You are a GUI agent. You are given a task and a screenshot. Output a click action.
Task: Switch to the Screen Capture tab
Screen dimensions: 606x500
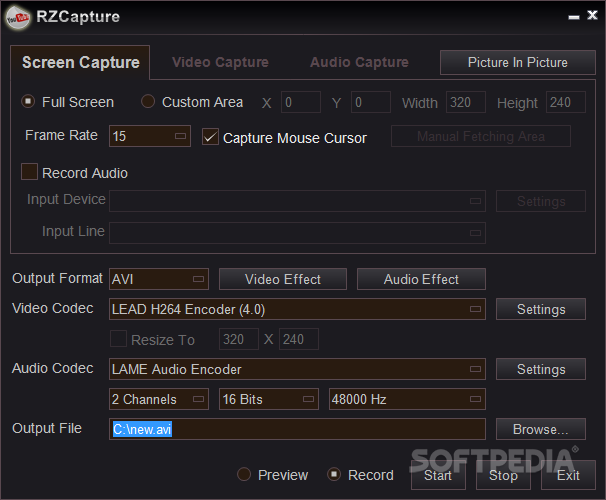click(80, 62)
